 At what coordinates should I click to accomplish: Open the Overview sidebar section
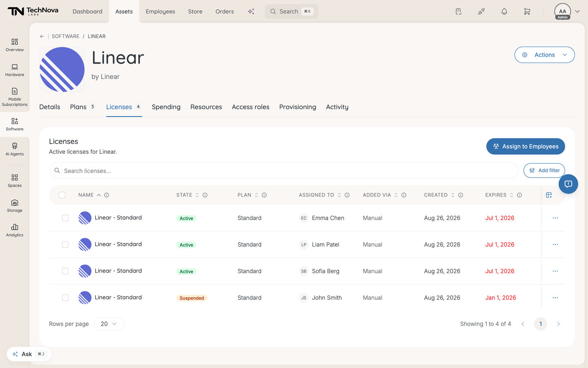(x=15, y=45)
